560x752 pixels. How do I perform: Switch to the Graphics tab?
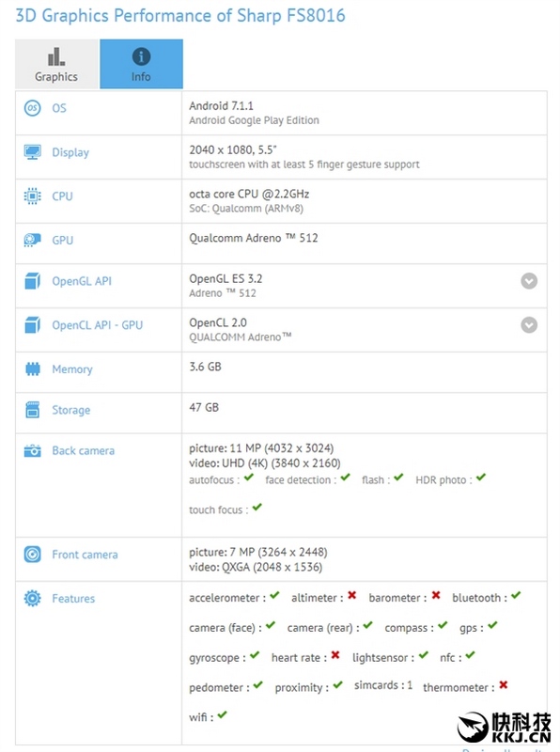click(x=54, y=64)
